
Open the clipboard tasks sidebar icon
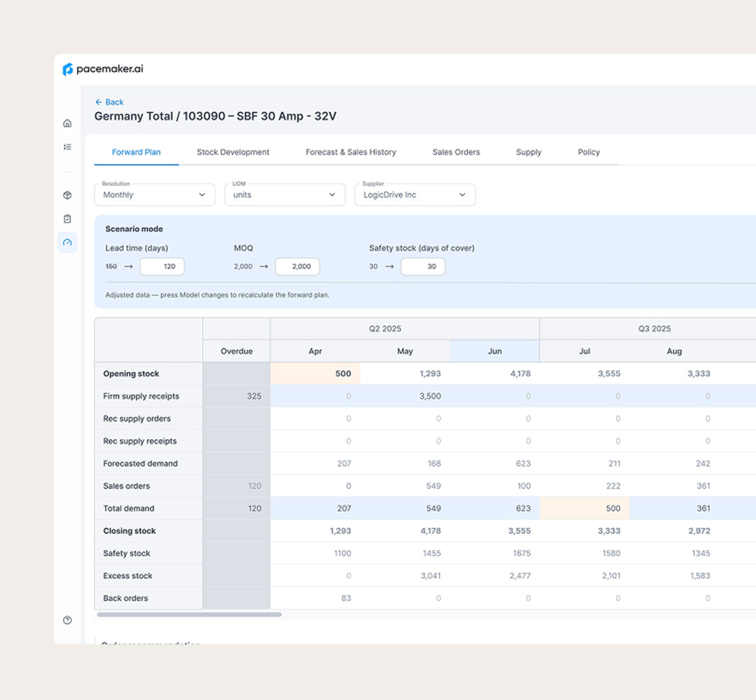point(67,218)
